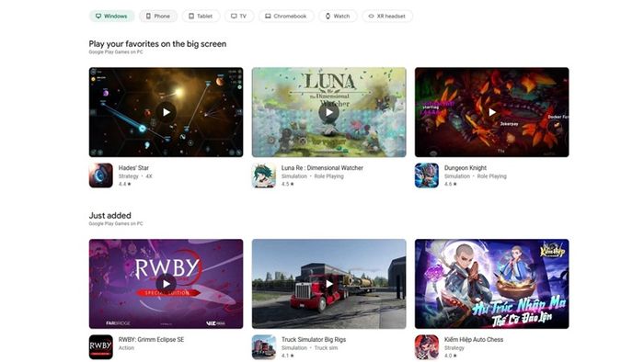The height and width of the screenshot is (362, 644).
Task: Click the Just added section heading
Action: click(x=110, y=215)
